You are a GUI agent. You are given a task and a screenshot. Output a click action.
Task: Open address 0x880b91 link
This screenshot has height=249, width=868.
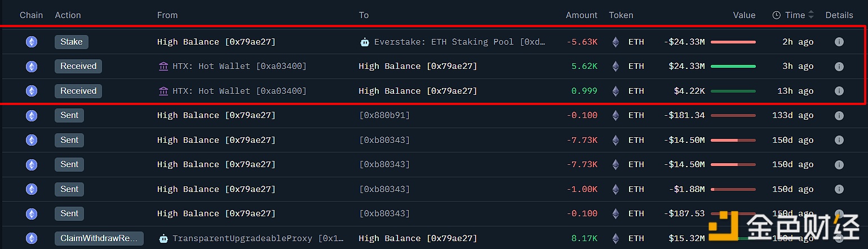(x=384, y=115)
